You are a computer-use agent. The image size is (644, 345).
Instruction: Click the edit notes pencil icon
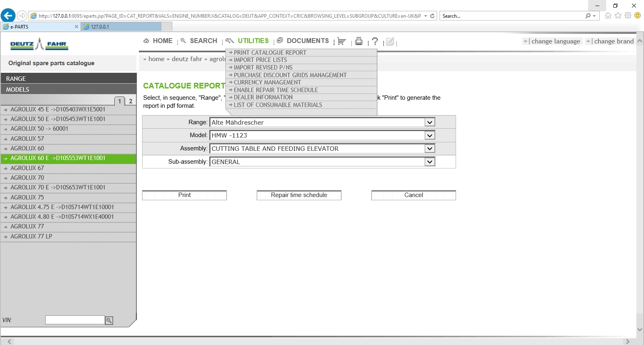[390, 41]
